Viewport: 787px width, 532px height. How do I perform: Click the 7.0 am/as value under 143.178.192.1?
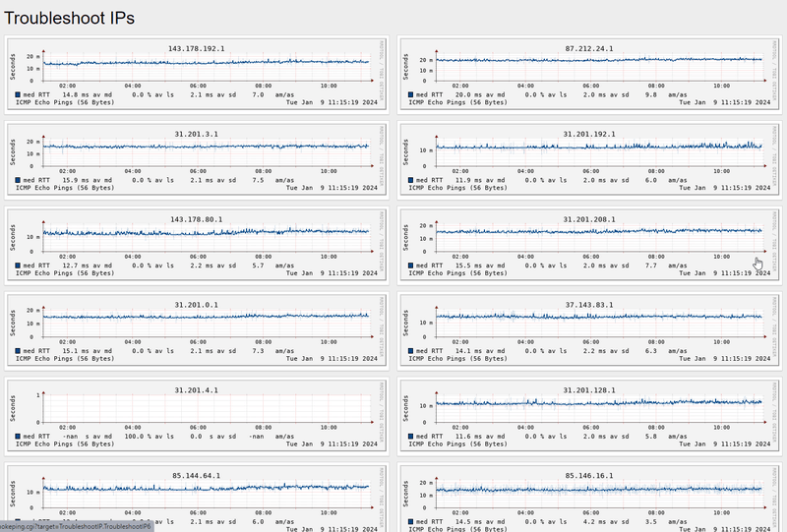pyautogui.click(x=273, y=94)
